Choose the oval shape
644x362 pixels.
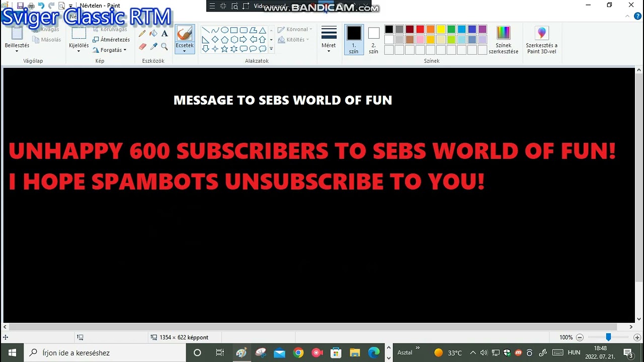(224, 30)
